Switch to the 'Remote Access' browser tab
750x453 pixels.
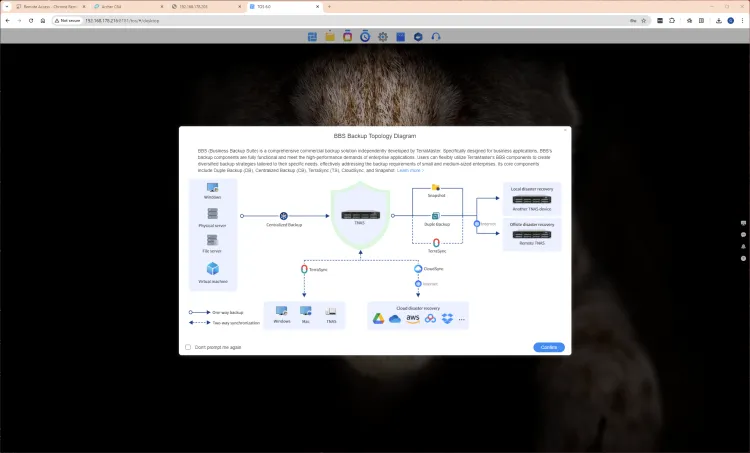44,6
